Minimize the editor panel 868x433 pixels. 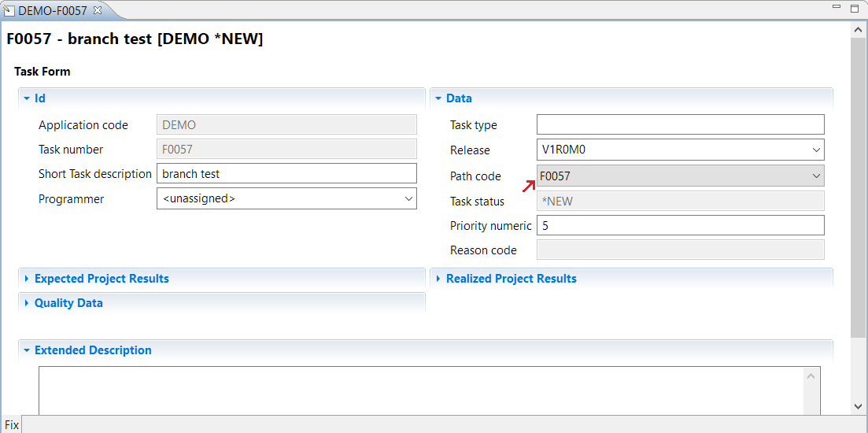pos(837,9)
